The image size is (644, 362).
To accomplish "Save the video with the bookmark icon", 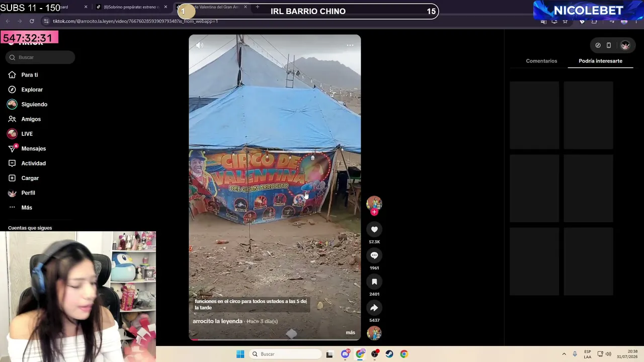I will click(374, 282).
